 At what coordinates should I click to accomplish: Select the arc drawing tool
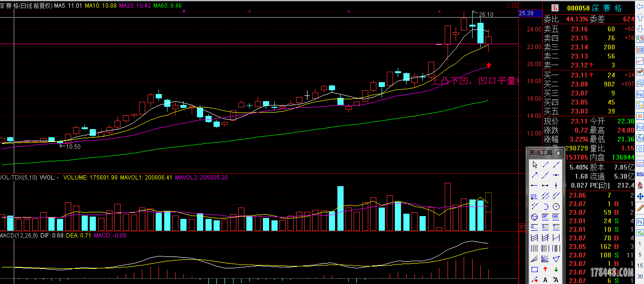coord(545,206)
